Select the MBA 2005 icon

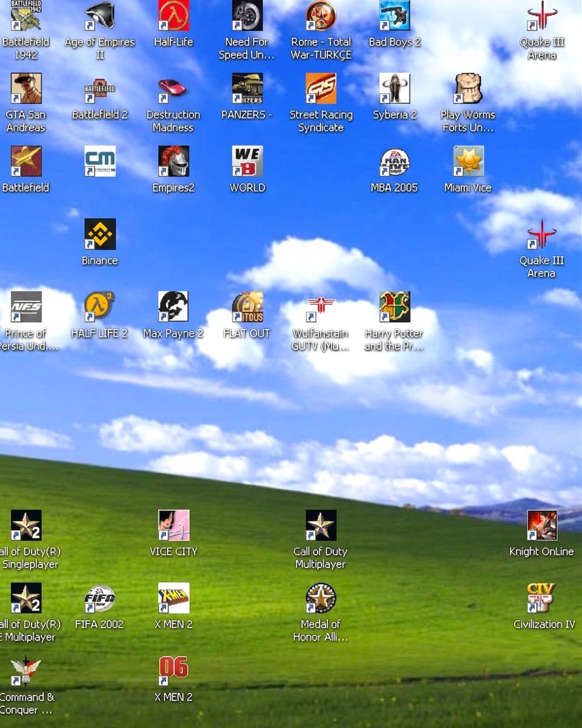pyautogui.click(x=395, y=161)
